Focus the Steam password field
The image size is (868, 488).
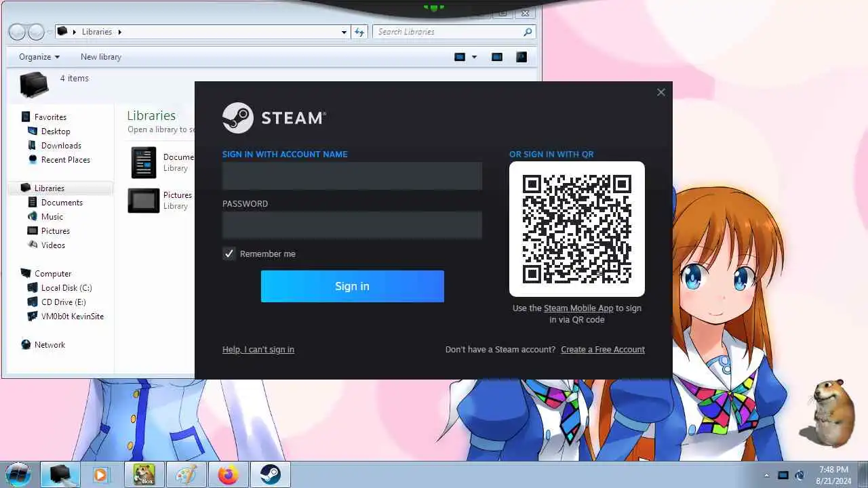tap(352, 225)
